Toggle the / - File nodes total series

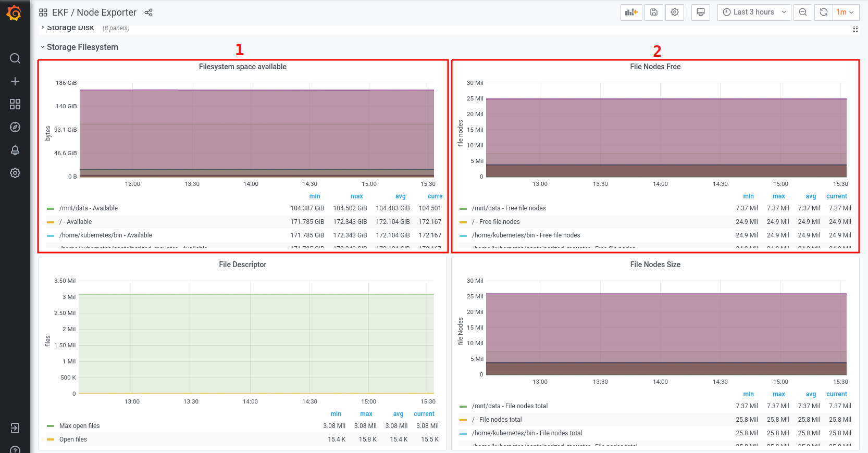(x=497, y=420)
